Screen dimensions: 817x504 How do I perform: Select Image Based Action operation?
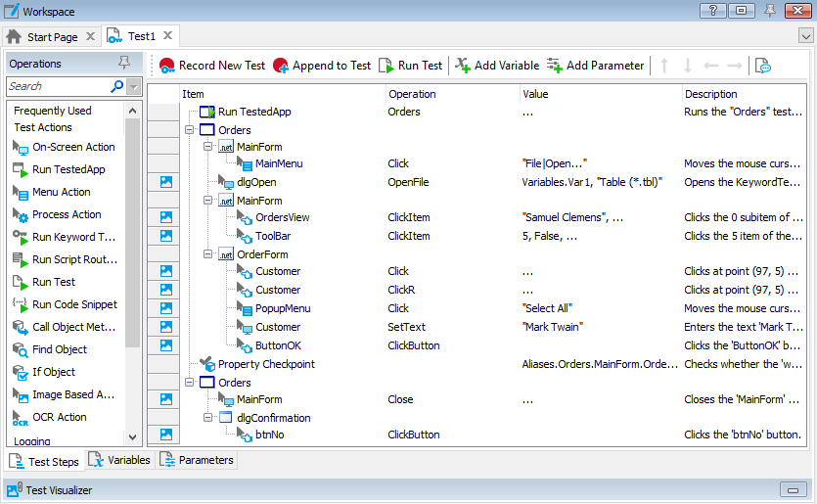(x=64, y=394)
